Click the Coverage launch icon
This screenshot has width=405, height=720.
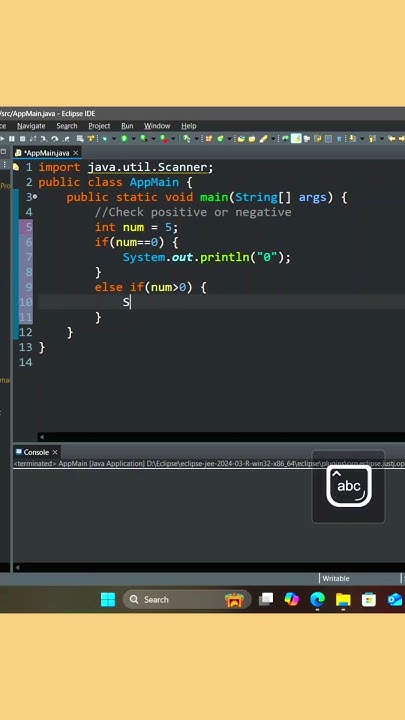pos(144,138)
